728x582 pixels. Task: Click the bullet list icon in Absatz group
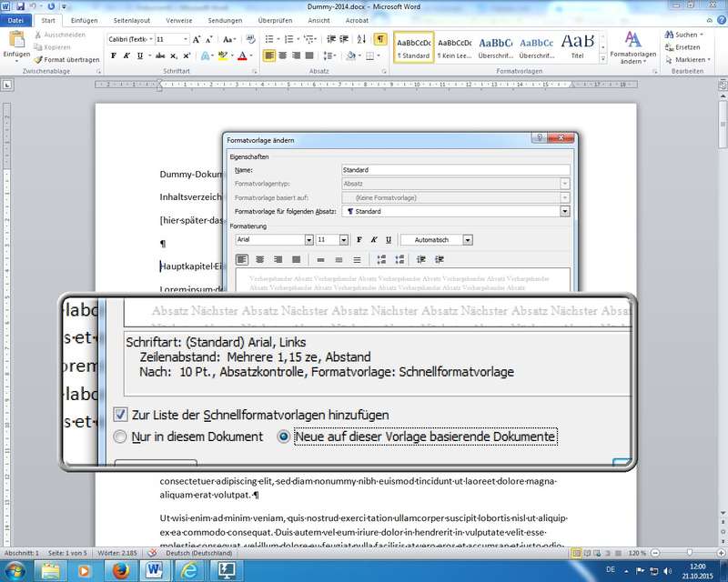click(269, 39)
